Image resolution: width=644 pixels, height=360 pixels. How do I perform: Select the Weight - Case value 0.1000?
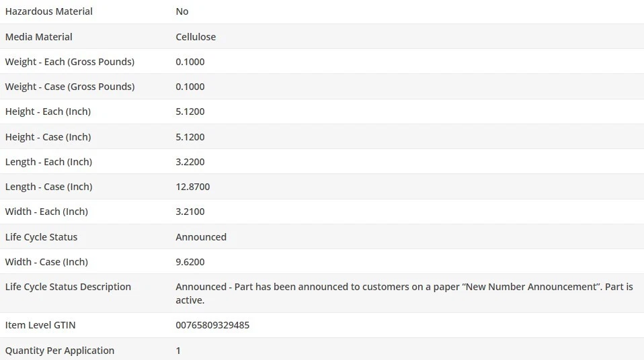[190, 87]
